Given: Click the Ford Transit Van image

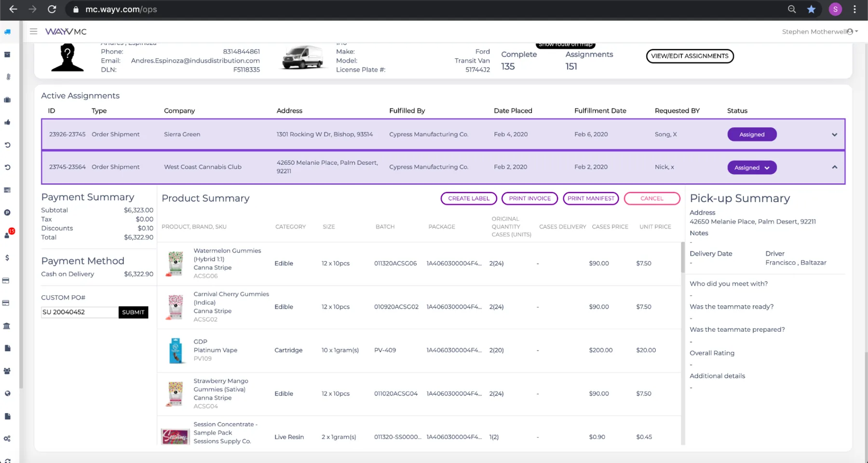Looking at the screenshot, I should (302, 58).
